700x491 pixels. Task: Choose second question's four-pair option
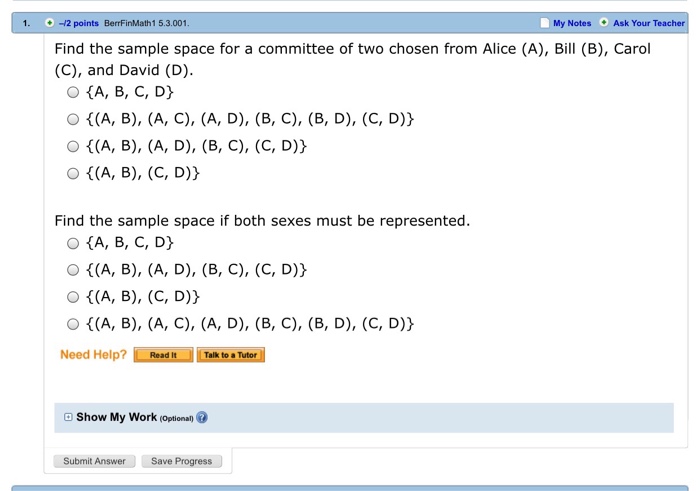(x=73, y=270)
